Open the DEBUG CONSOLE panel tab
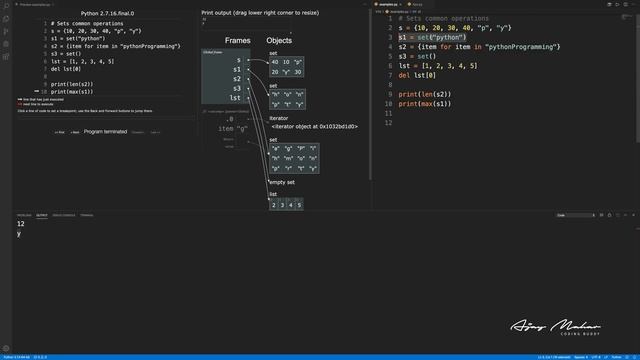 tap(64, 215)
